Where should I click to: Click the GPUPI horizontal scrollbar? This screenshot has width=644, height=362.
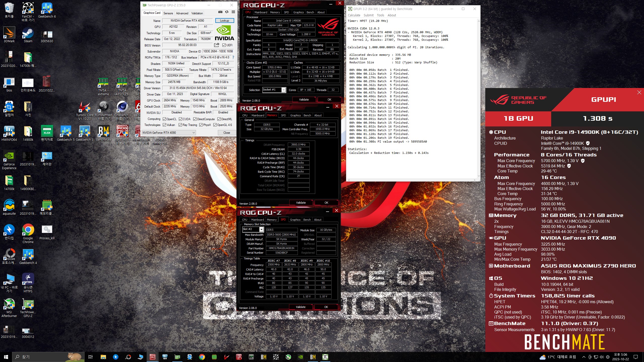pos(412,180)
